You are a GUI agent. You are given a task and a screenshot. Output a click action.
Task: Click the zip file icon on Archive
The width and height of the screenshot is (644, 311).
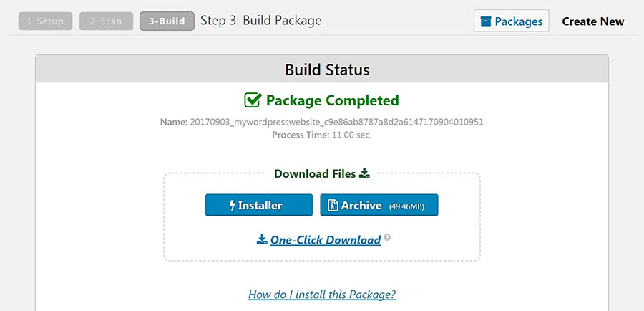[x=333, y=205]
